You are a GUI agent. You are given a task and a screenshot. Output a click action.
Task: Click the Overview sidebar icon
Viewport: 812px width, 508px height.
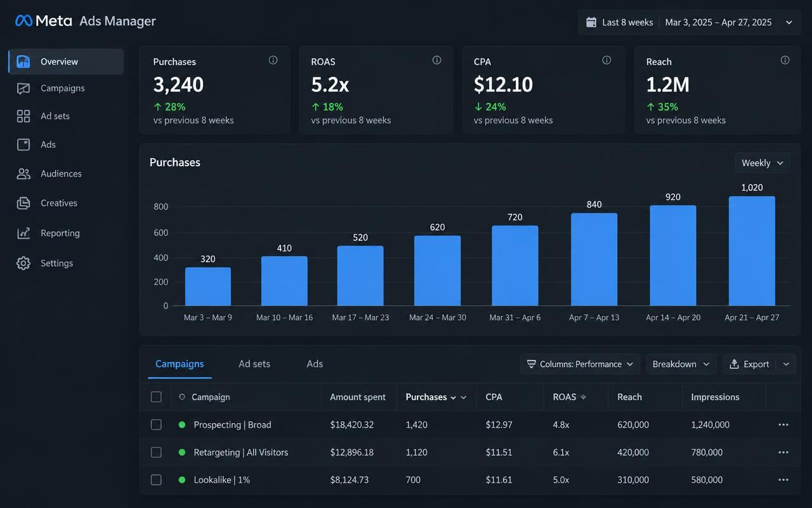point(23,62)
